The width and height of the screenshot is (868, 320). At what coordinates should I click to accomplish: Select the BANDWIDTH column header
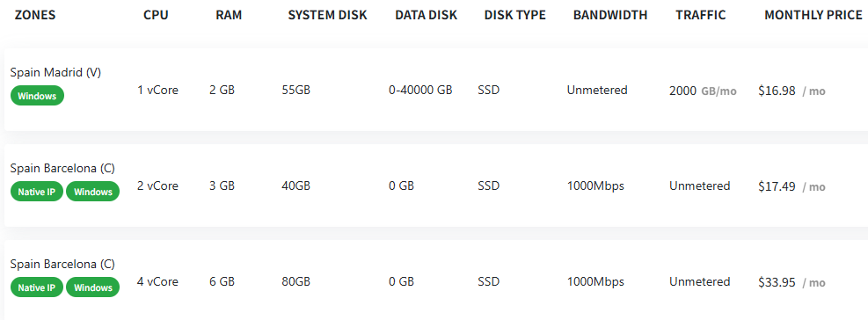(x=610, y=16)
